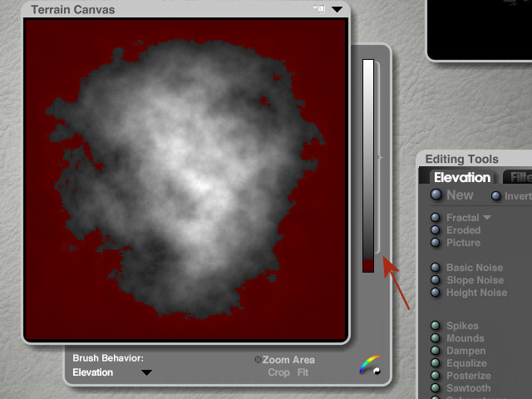Switch to the Elevation tab
The height and width of the screenshot is (399, 532).
462,177
